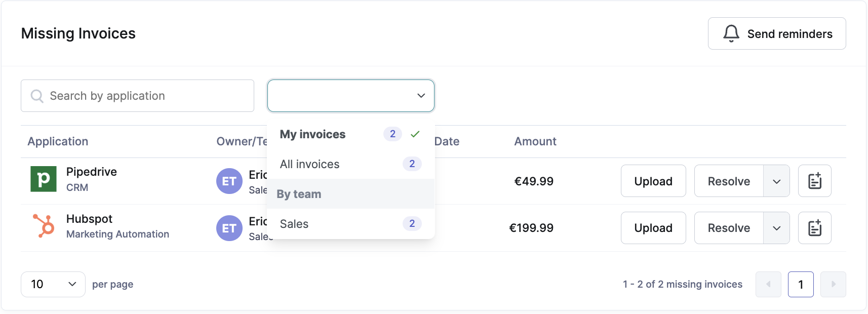Click the Hubspot logo icon
This screenshot has width=868, height=314.
coord(44,226)
